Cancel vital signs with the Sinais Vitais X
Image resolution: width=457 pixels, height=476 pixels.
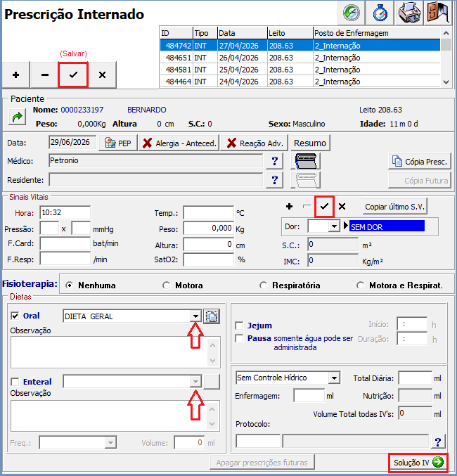[342, 207]
